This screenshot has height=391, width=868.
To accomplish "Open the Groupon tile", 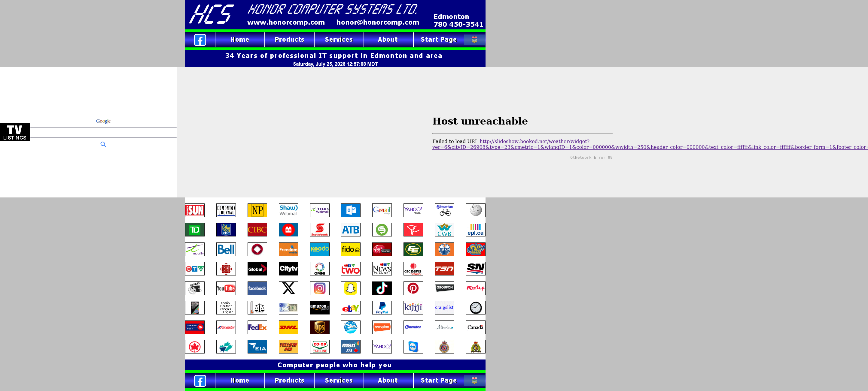I will click(x=444, y=288).
